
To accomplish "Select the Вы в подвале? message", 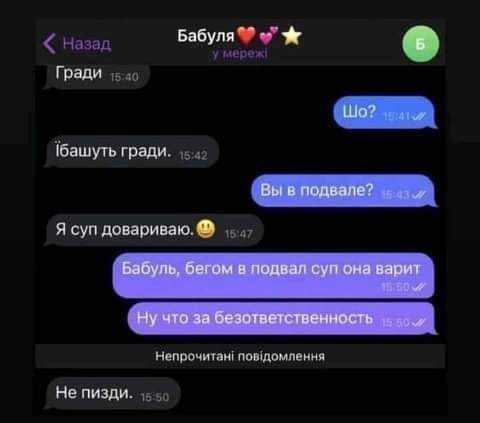I will [344, 191].
